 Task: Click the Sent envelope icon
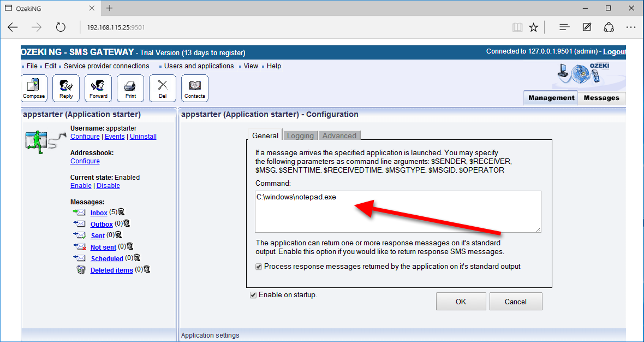(x=79, y=235)
